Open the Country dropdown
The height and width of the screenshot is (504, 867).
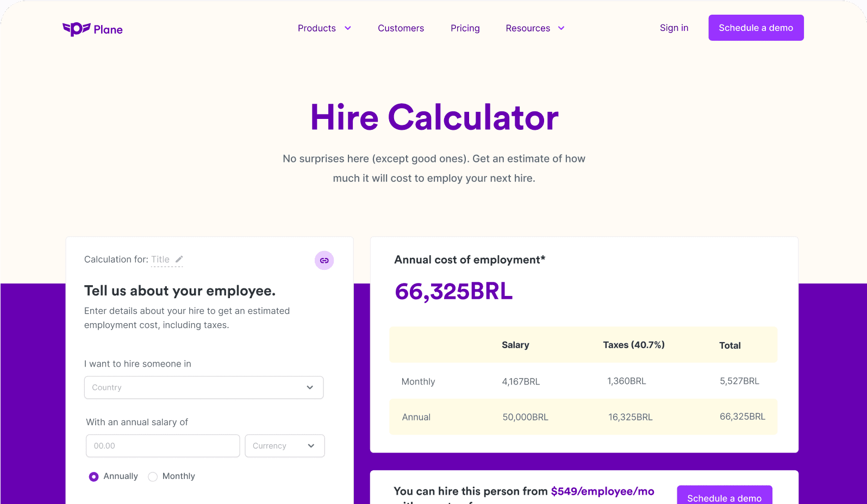click(204, 387)
